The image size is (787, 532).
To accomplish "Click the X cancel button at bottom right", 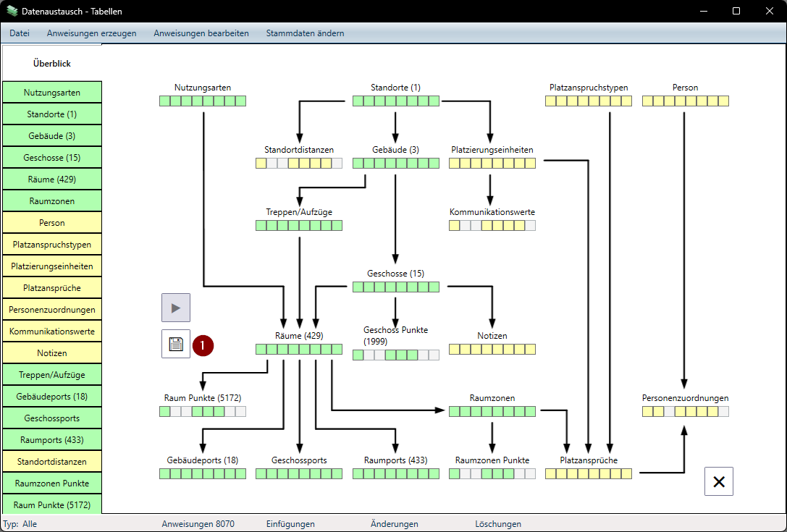I will [x=718, y=481].
